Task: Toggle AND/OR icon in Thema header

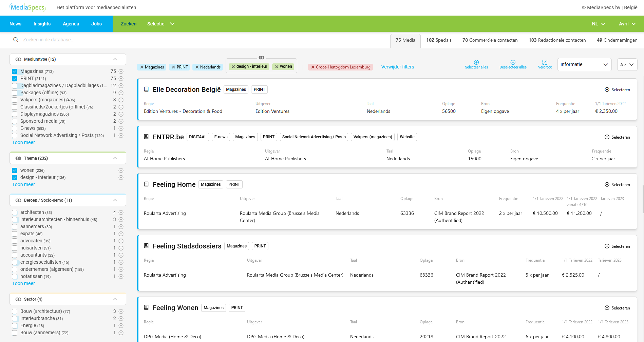Action: point(18,158)
